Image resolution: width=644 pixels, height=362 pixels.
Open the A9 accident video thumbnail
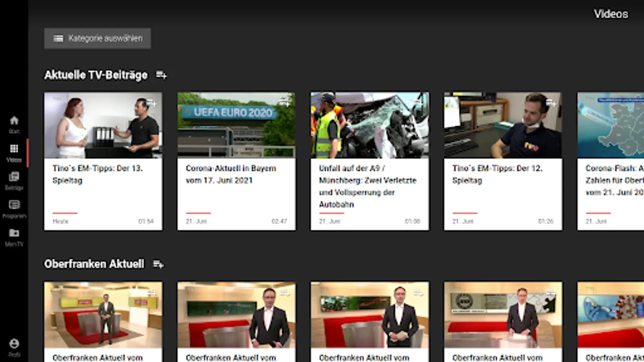tap(369, 125)
